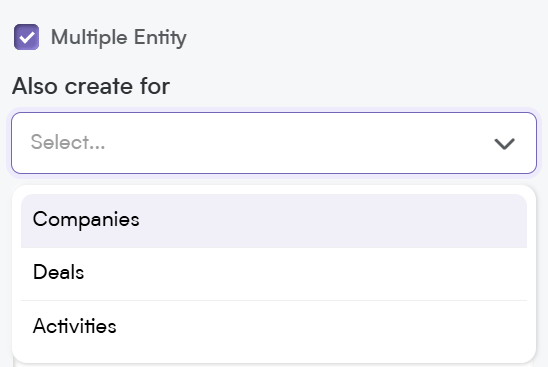
Task: Select Deals under Also create for
Action: coord(274,274)
